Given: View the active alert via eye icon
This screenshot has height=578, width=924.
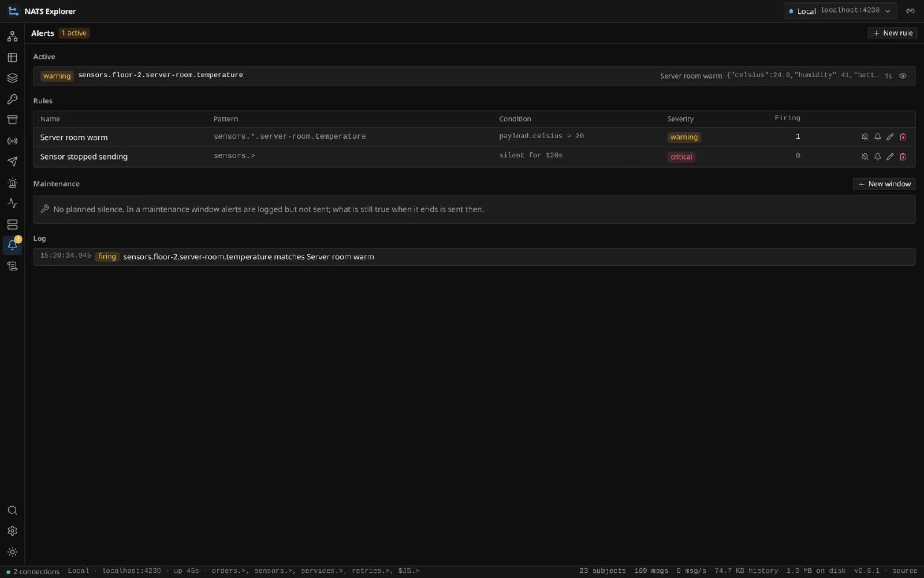Looking at the screenshot, I should pos(903,76).
